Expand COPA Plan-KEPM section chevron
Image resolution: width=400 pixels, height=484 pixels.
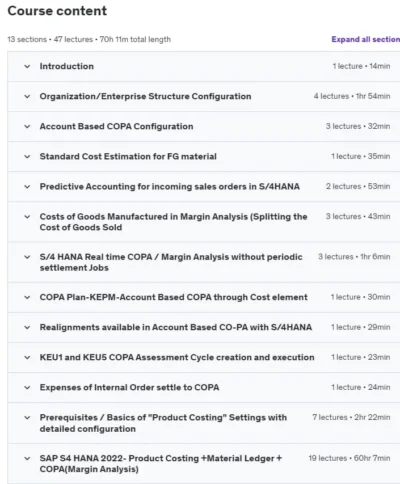27,297
